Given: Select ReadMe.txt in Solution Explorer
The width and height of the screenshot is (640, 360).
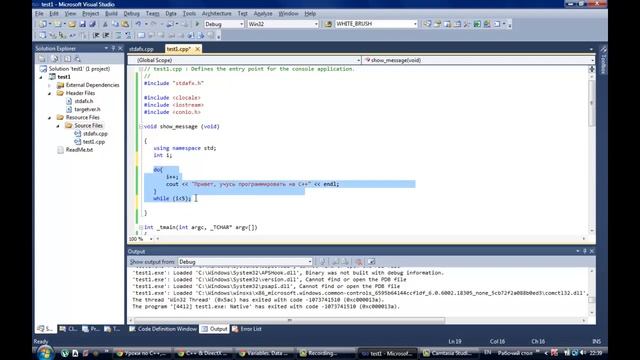Looking at the screenshot, I should click(79, 150).
